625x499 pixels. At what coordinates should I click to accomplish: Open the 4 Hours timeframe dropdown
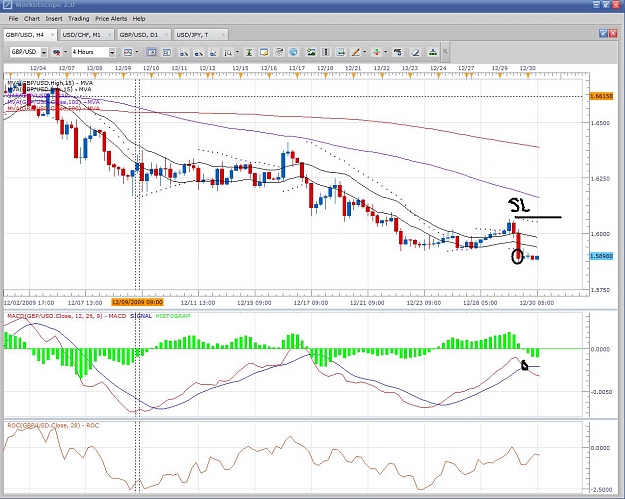tap(112, 52)
